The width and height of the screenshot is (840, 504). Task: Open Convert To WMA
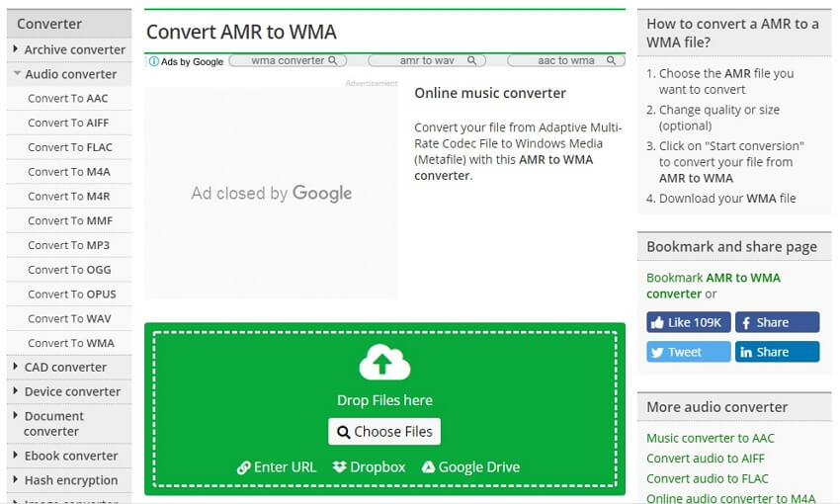pos(71,343)
